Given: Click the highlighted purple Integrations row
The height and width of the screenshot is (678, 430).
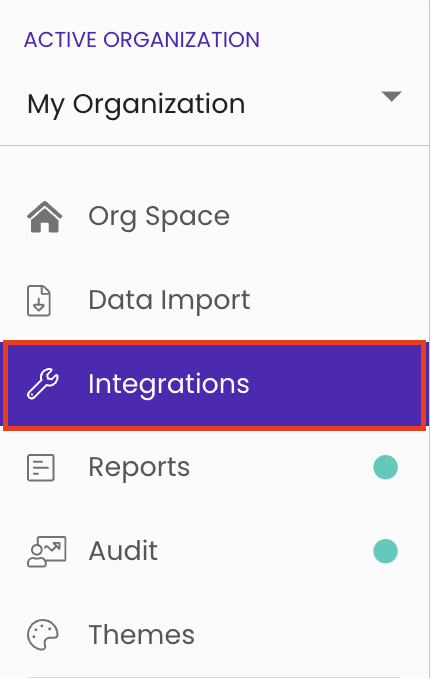Looking at the screenshot, I should [x=215, y=384].
